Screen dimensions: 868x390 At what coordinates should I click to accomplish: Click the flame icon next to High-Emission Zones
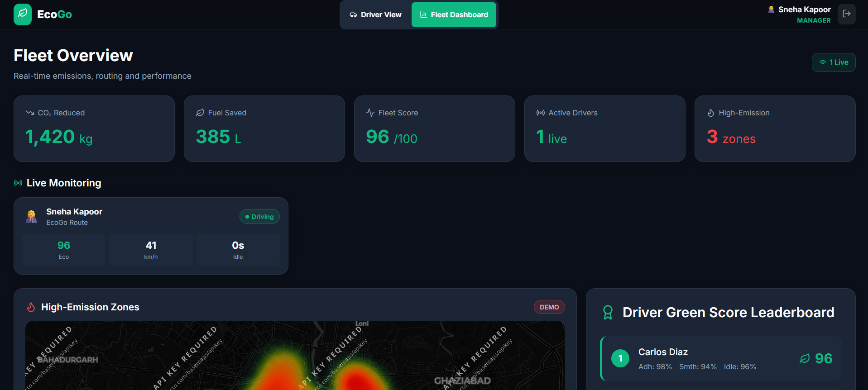(x=31, y=307)
